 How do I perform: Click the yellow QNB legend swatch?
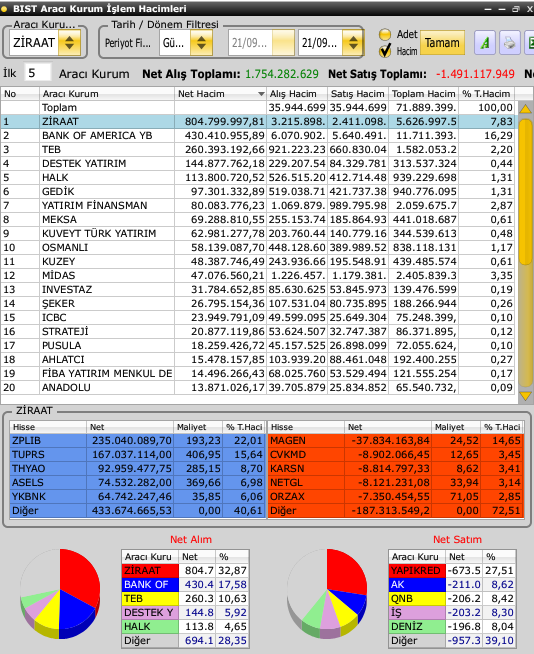[417, 599]
